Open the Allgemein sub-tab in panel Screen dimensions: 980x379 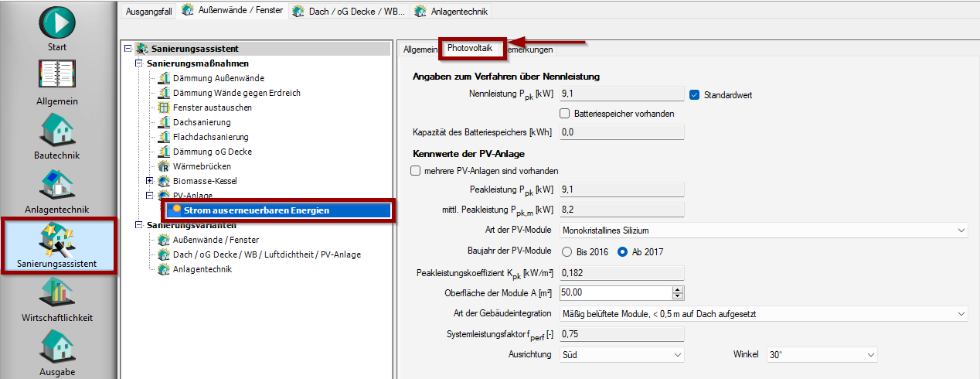420,49
